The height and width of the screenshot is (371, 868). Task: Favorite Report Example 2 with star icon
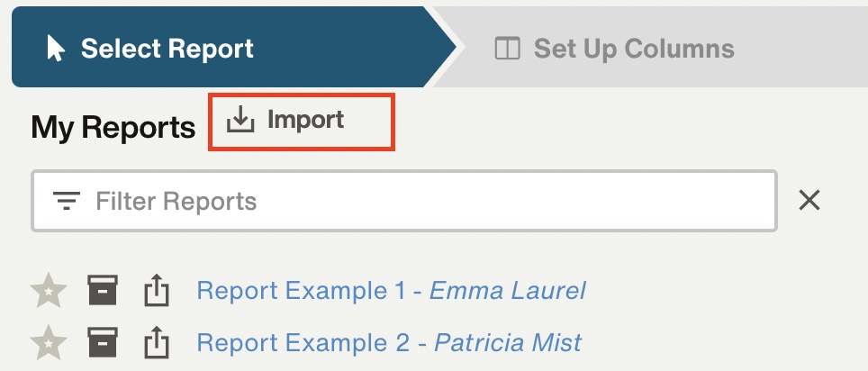coord(49,343)
